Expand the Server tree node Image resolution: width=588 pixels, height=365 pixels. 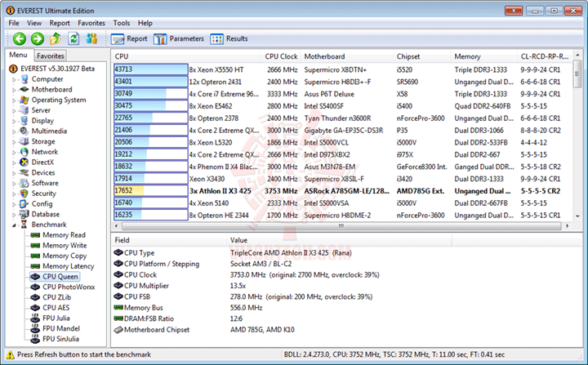(14, 111)
